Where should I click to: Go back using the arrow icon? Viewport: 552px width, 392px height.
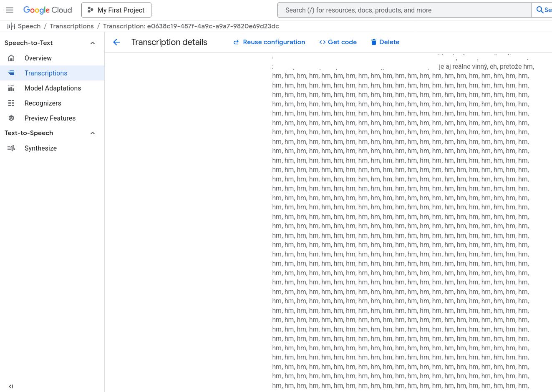pyautogui.click(x=116, y=42)
